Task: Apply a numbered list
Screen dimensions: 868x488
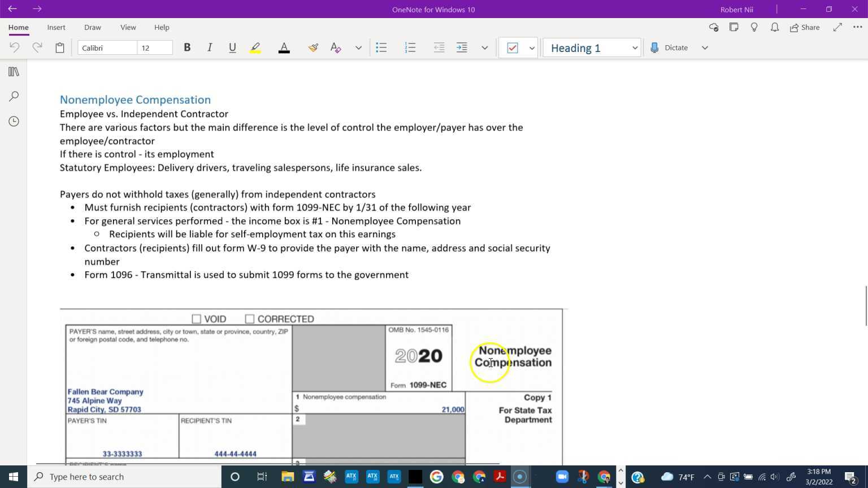Action: click(410, 47)
